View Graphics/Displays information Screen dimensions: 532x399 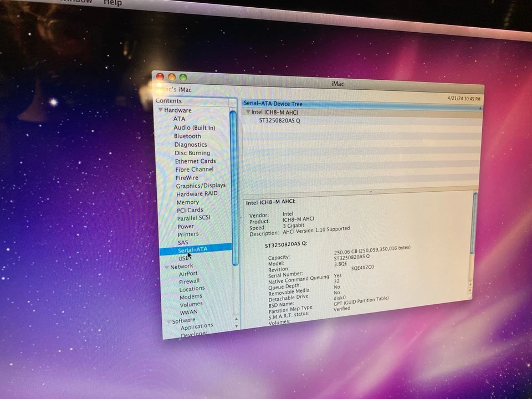tap(201, 185)
